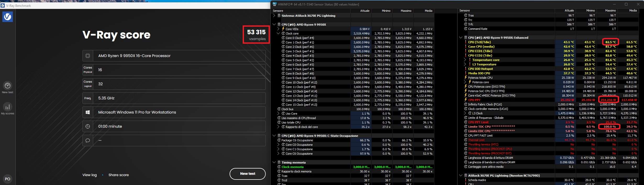The width and height of the screenshot is (644, 185).
Task: Select Uso totale CPU row
Action: pyautogui.click(x=352, y=122)
